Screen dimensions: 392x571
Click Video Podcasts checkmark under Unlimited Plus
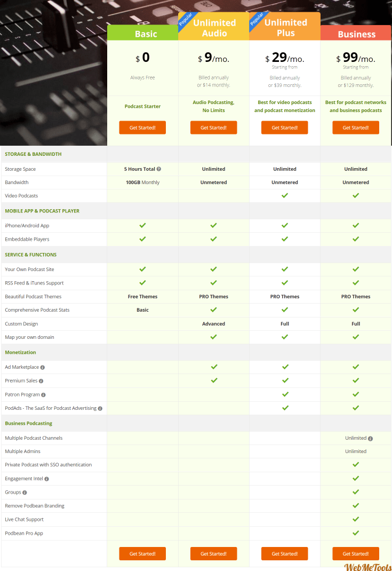(285, 195)
